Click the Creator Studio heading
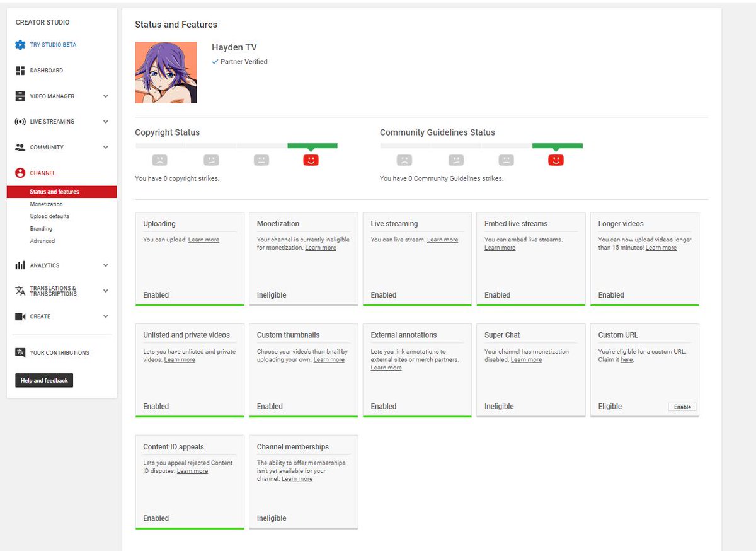The image size is (756, 551). [43, 22]
